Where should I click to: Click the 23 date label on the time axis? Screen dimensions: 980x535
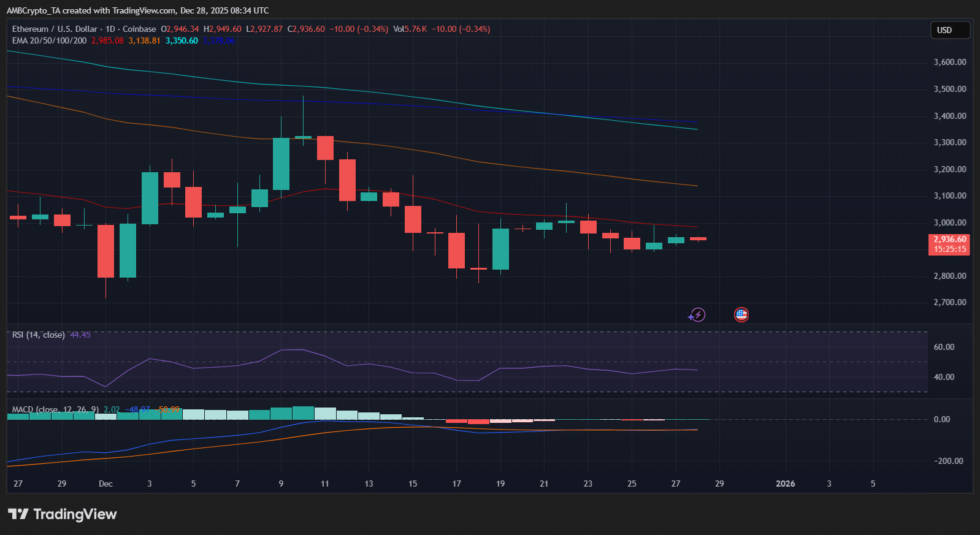pos(588,484)
